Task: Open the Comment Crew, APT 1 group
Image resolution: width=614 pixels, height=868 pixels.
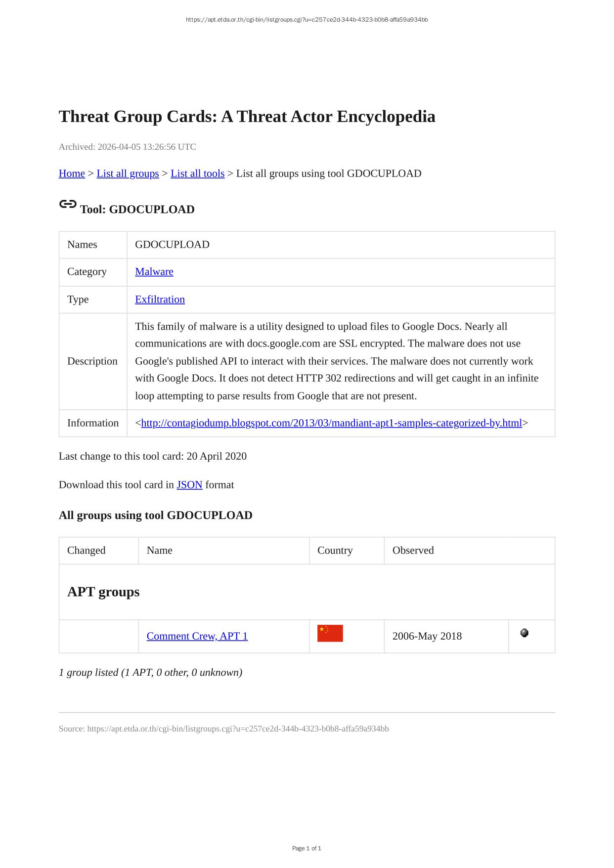Action: [x=197, y=636]
